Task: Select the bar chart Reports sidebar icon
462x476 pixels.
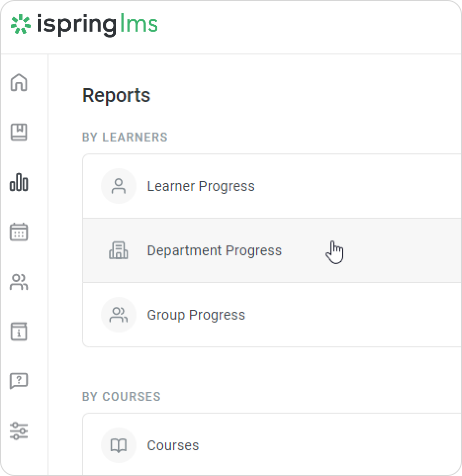Action: (19, 182)
